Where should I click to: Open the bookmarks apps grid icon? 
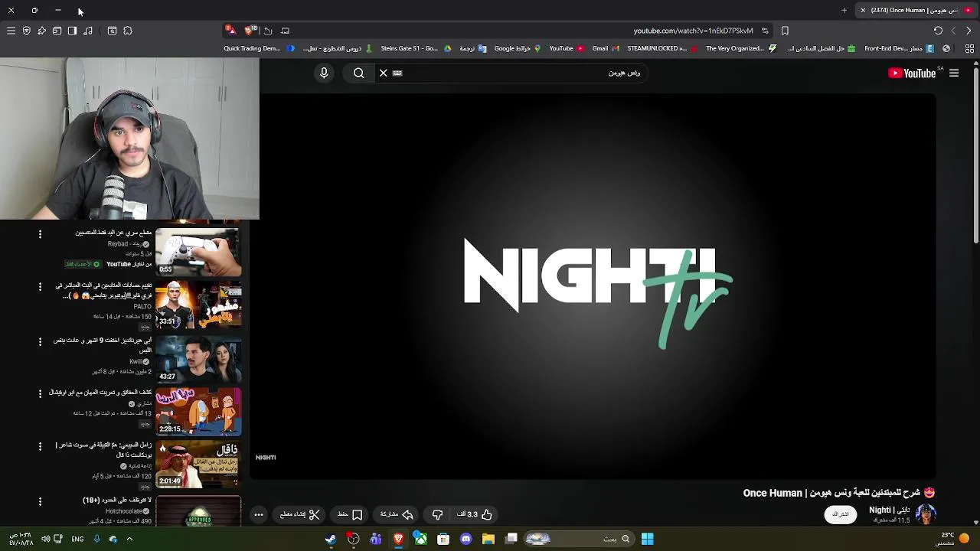pos(969,48)
